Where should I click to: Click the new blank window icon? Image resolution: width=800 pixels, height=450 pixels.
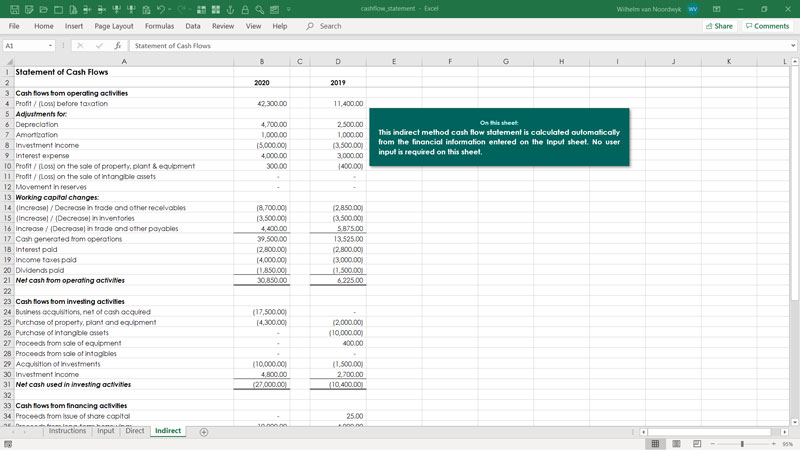tap(58, 9)
